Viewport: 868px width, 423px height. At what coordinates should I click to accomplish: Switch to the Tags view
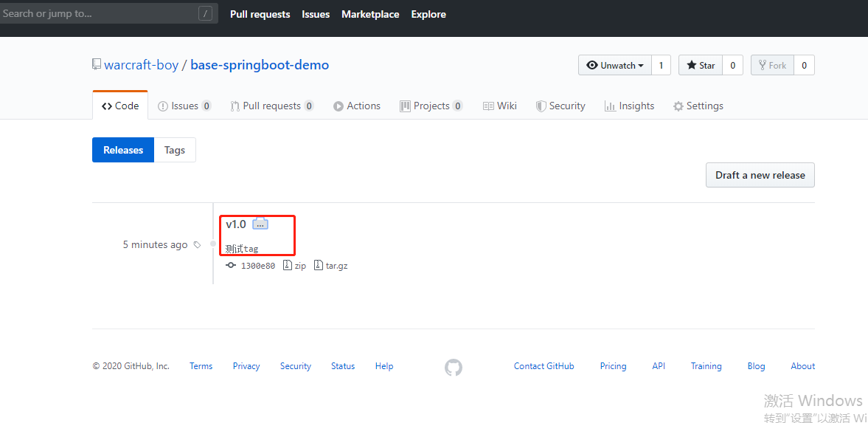tap(174, 150)
